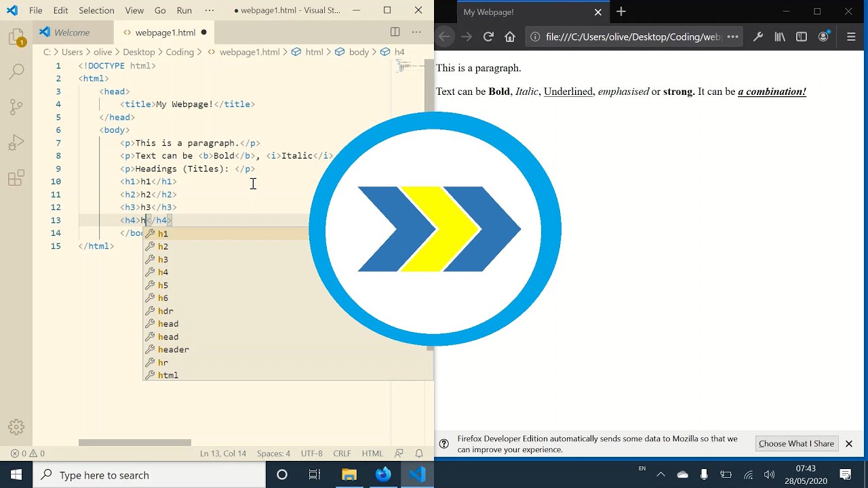This screenshot has height=488, width=868.
Task: Select the webpage1.html editor tab
Action: tap(165, 33)
